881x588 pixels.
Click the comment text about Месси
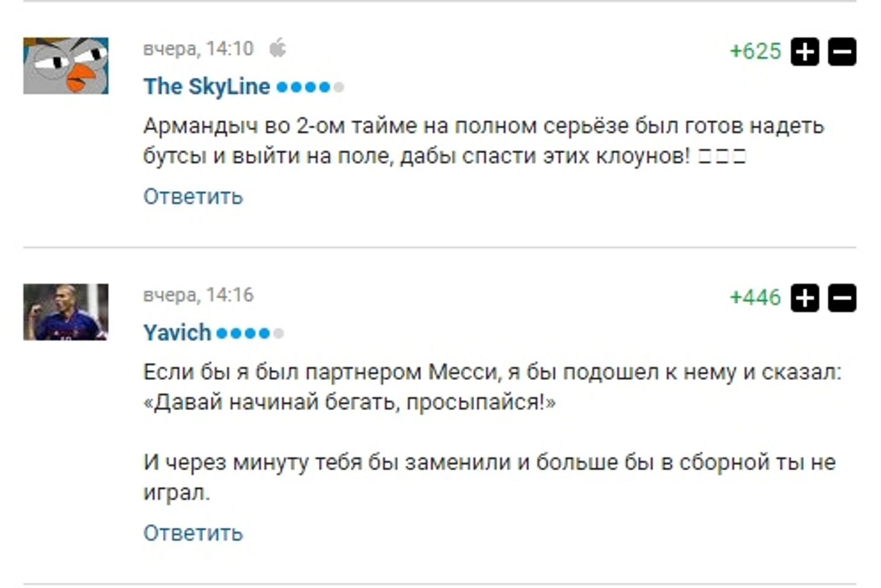click(492, 432)
